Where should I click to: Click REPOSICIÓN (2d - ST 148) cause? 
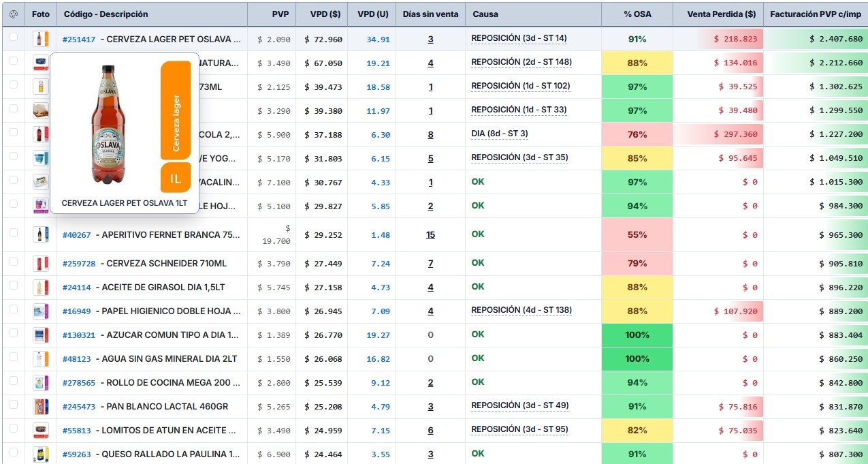click(x=521, y=62)
